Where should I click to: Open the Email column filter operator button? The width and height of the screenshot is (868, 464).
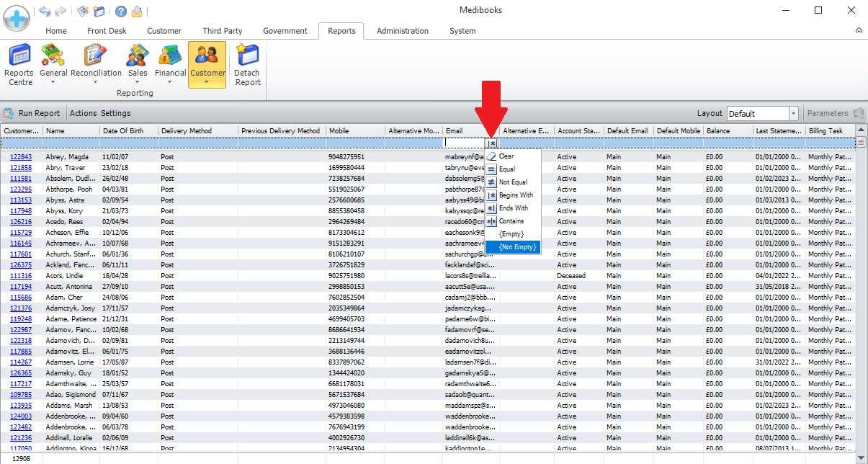tap(492, 143)
